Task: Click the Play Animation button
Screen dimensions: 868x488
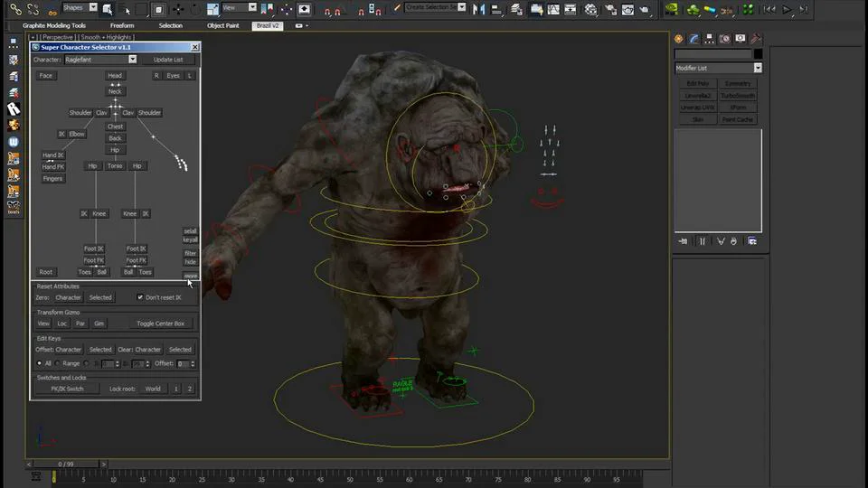Action: (x=786, y=9)
